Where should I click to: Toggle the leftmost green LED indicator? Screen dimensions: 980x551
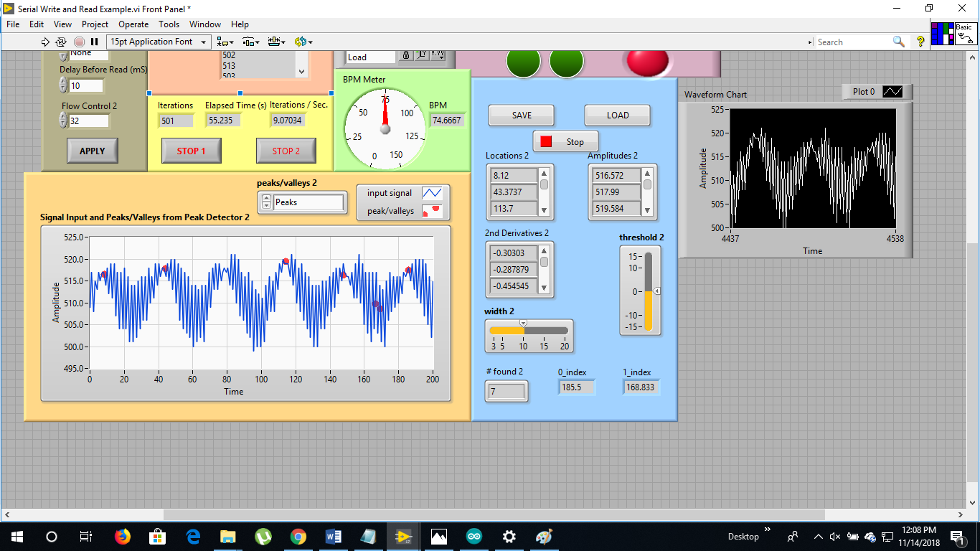523,62
